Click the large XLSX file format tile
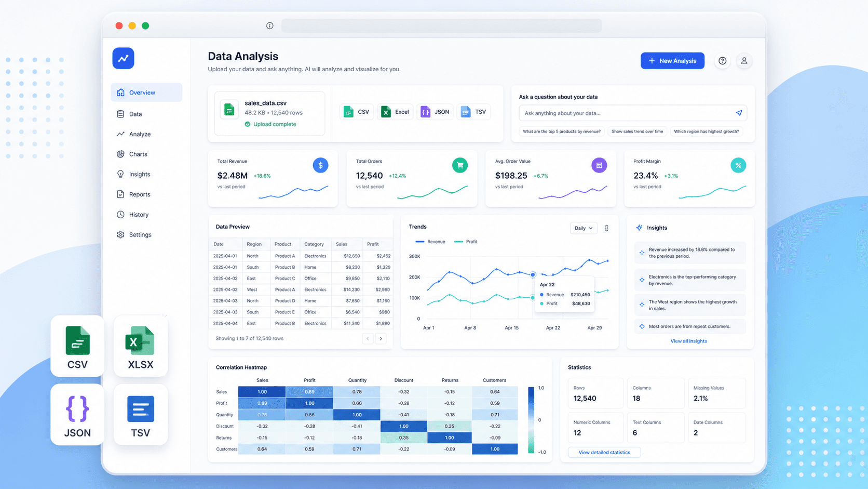 pyautogui.click(x=141, y=346)
